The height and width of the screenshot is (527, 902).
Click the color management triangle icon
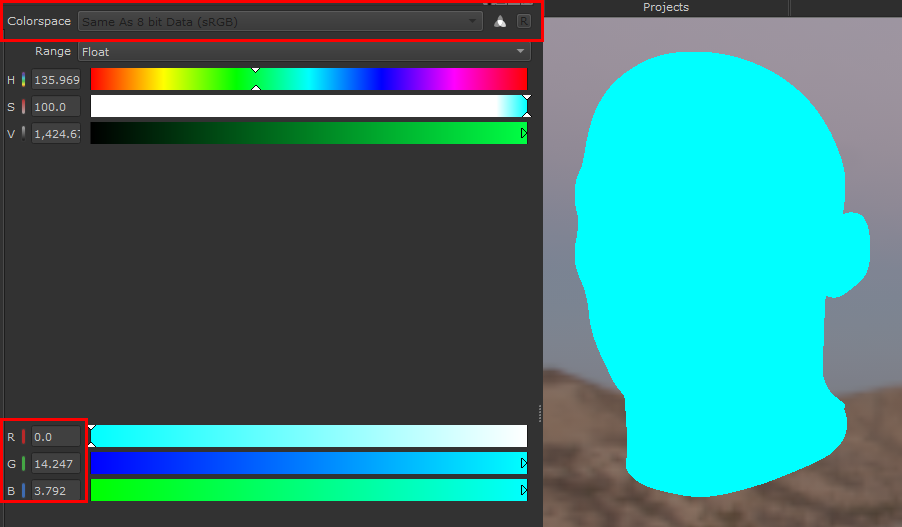click(x=500, y=21)
